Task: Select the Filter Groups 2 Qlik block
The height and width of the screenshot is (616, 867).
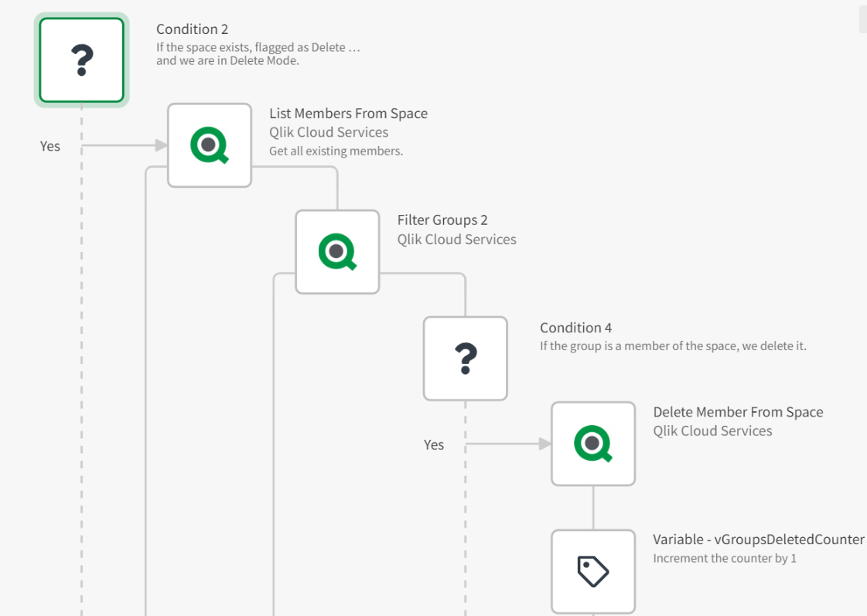Action: [337, 252]
